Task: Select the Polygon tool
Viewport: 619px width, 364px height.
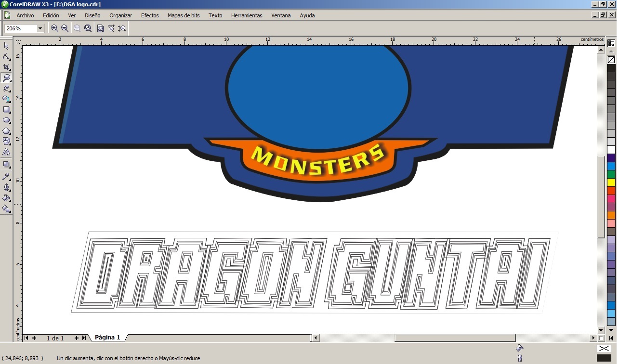Action: 6,130
